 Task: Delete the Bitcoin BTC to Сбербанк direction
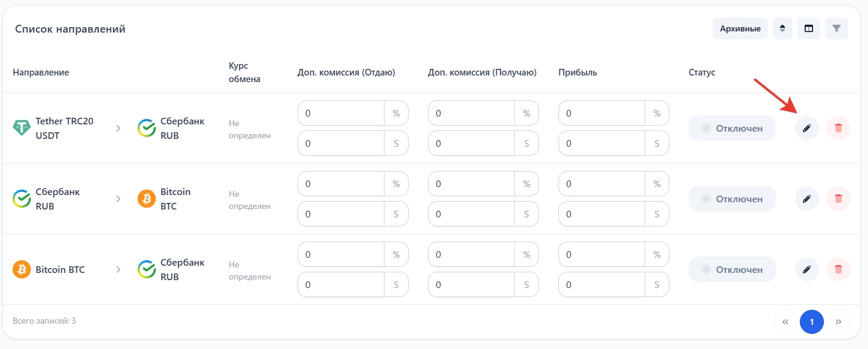(x=838, y=269)
